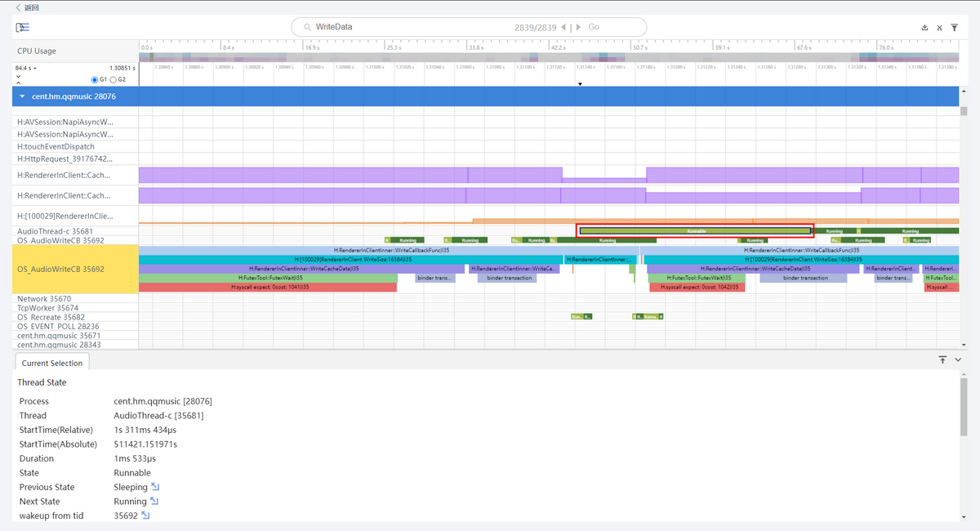Viewport: 980px width, 531px height.
Task: Click the scissors cut icon in toolbar
Action: coord(939,28)
